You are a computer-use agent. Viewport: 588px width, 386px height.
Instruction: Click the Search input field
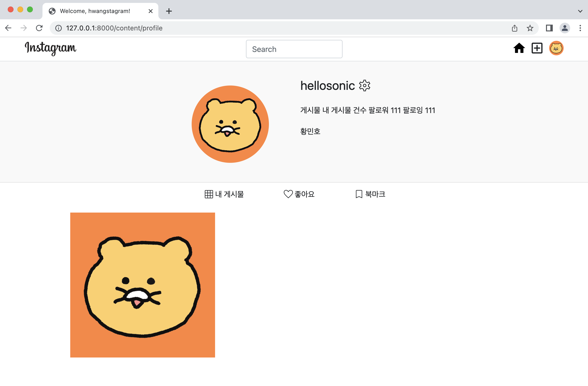coord(294,49)
